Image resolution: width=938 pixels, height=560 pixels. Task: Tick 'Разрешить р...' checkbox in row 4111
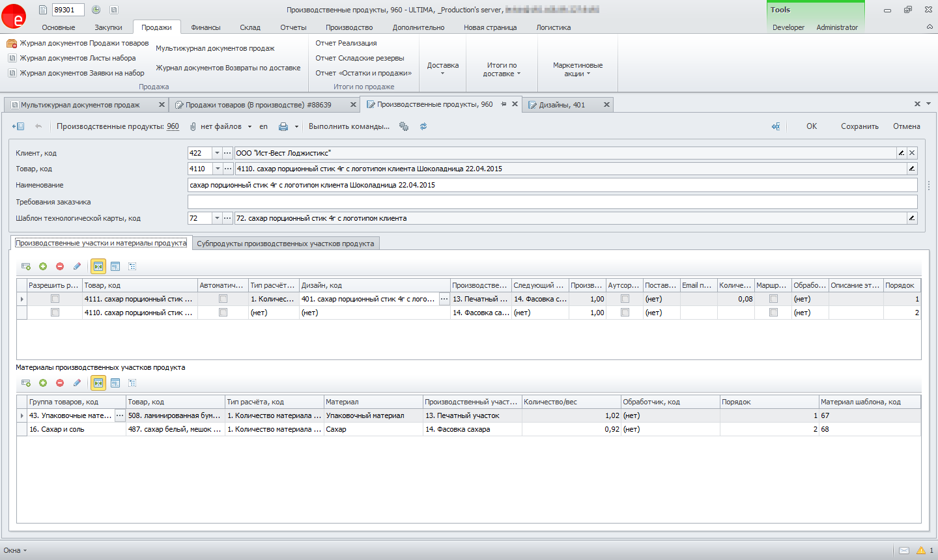tap(55, 299)
